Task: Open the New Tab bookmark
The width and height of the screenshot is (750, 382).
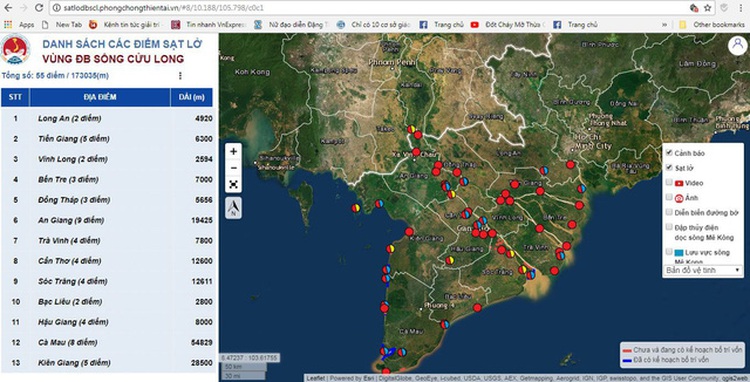Action: click(63, 24)
